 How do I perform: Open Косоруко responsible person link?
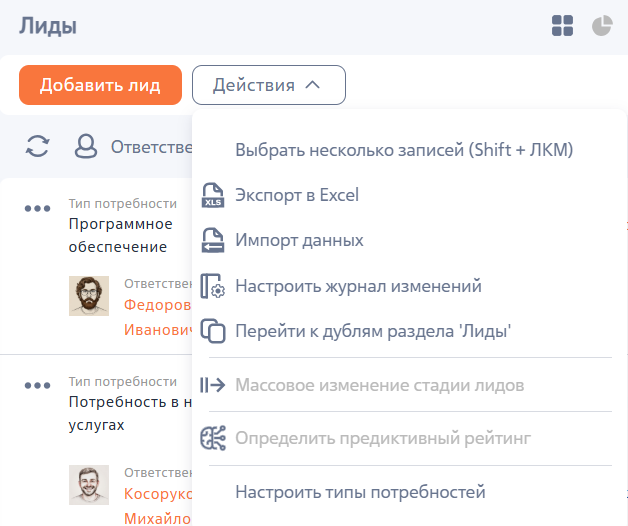(x=158, y=506)
